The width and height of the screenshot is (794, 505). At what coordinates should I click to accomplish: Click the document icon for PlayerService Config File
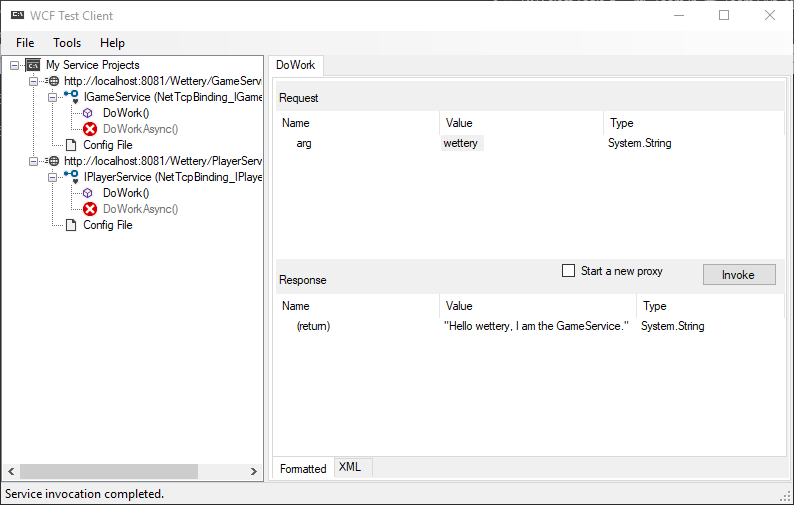pyautogui.click(x=71, y=225)
